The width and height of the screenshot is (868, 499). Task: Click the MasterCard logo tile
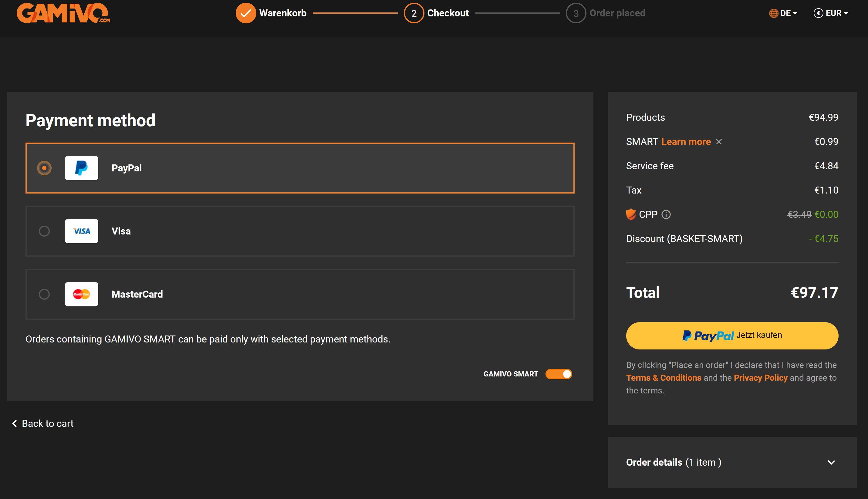(x=82, y=294)
